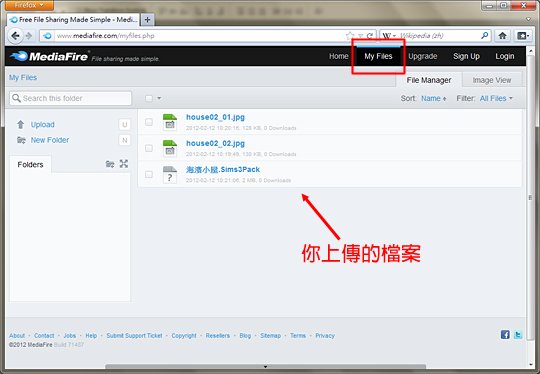Switch to the File Manager tab
This screenshot has height=374, width=540.
click(429, 80)
